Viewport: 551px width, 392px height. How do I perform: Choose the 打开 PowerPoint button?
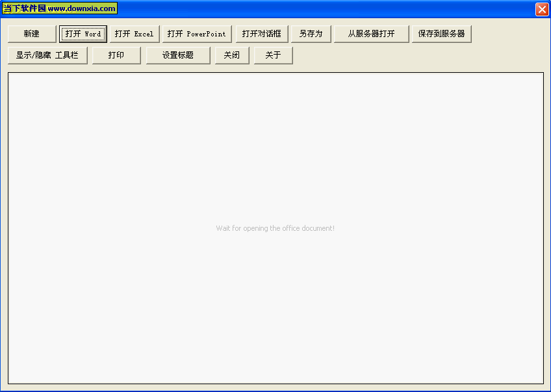click(197, 34)
